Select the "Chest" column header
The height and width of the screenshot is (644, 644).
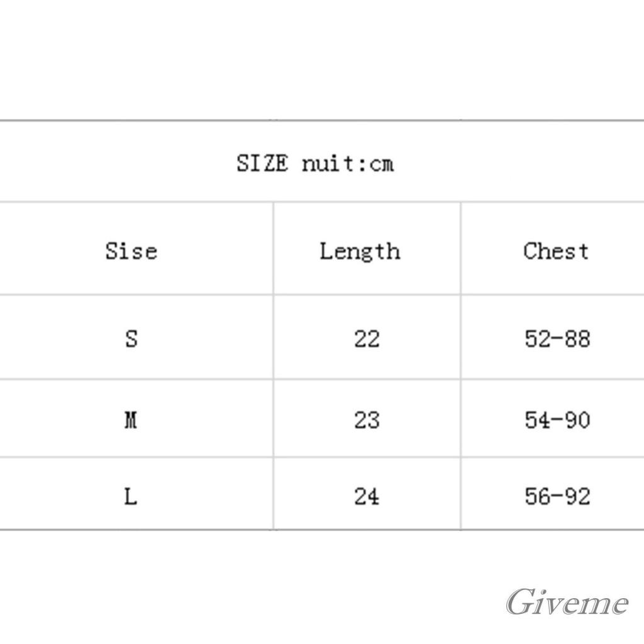click(x=556, y=251)
